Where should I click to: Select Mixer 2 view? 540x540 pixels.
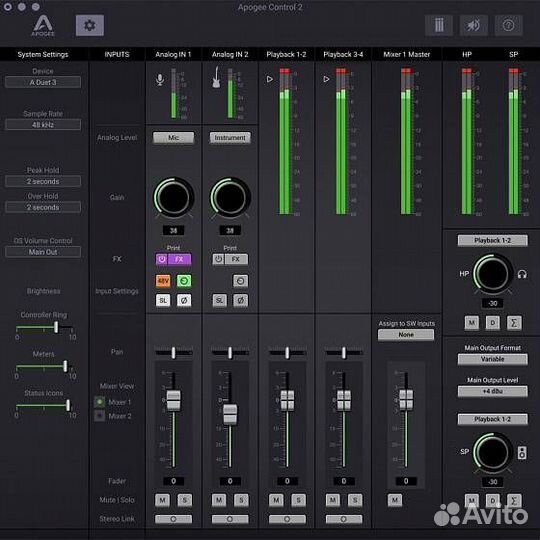tap(100, 416)
